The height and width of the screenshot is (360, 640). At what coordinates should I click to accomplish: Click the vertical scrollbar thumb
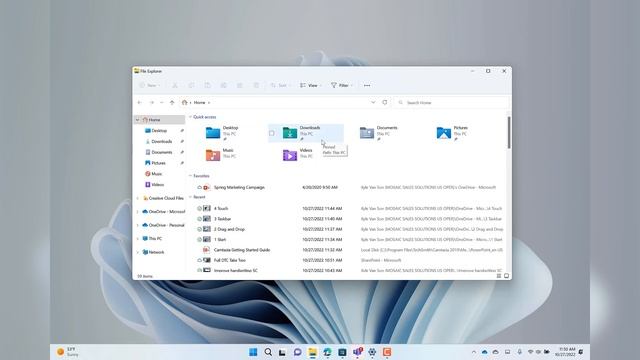[x=509, y=132]
